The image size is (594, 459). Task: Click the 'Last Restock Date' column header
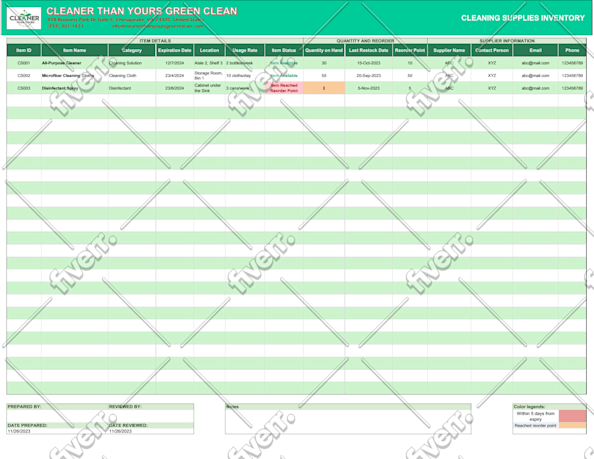tap(369, 50)
